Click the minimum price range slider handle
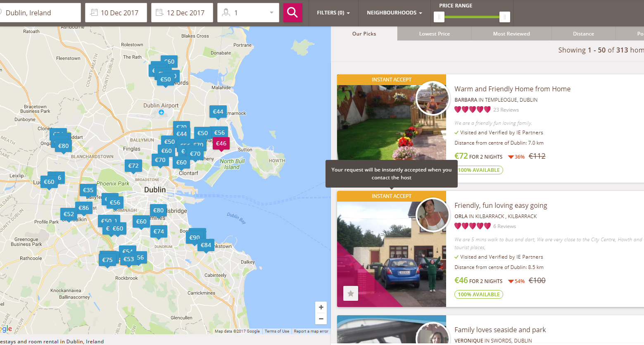 [x=439, y=17]
